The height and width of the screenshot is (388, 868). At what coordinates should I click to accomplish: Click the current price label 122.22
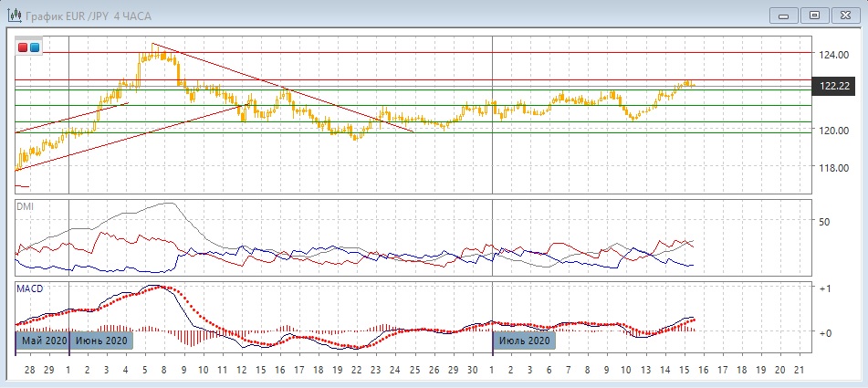pos(836,86)
